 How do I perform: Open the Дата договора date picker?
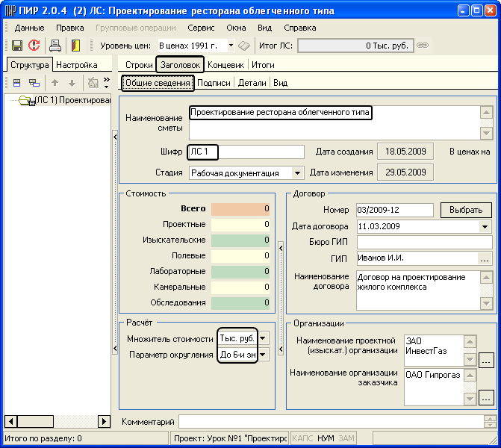[x=485, y=226]
